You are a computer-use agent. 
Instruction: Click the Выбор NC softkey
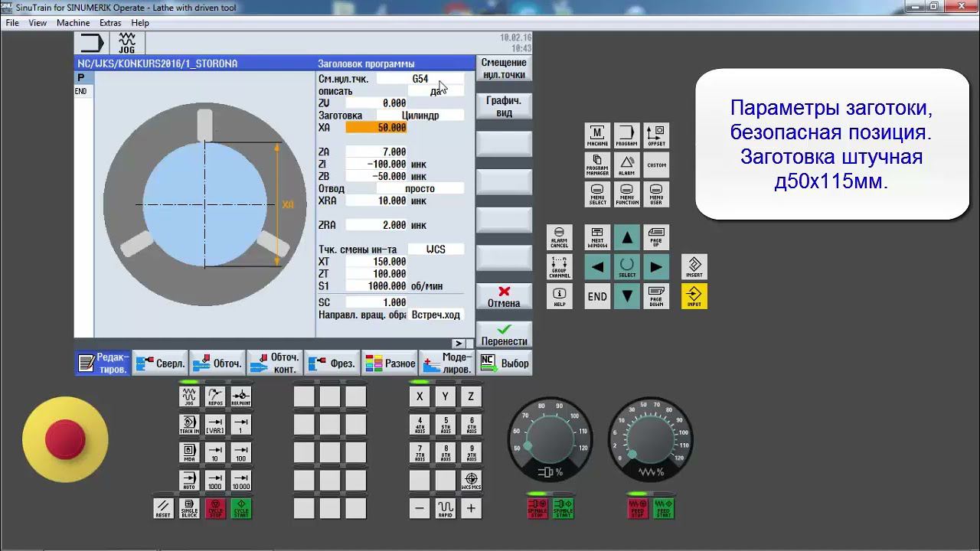pyautogui.click(x=504, y=364)
